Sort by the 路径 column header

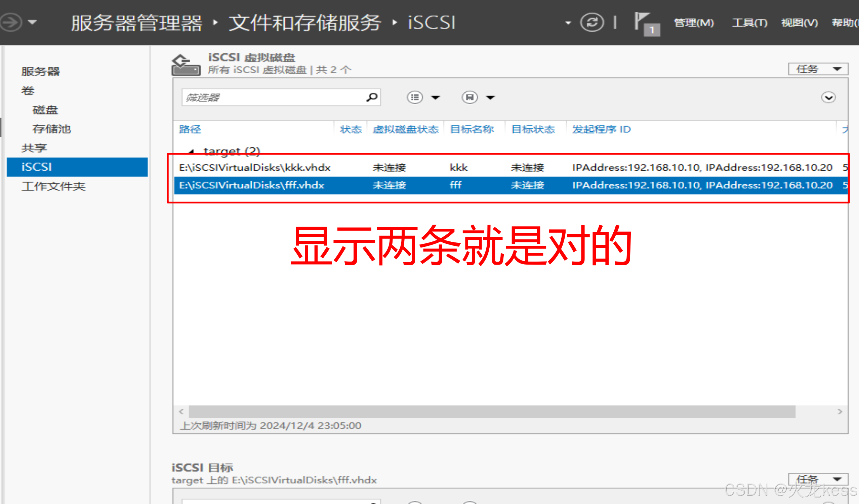(x=190, y=129)
